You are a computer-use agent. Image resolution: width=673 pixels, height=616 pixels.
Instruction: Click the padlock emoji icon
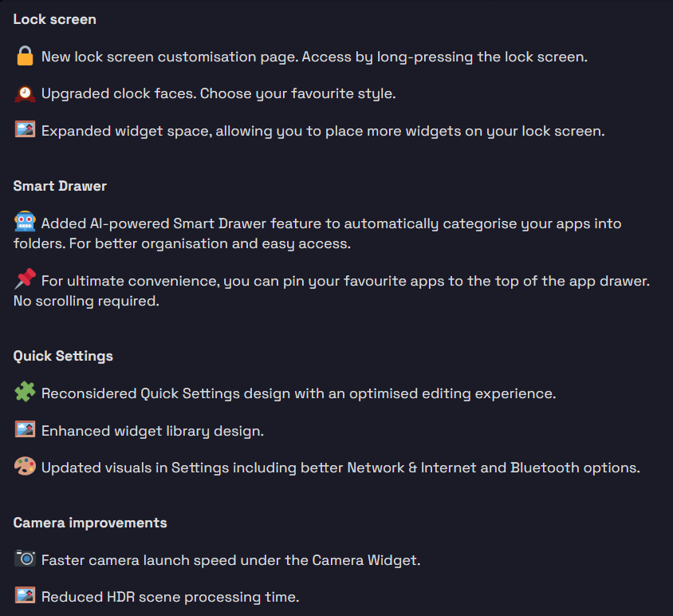pos(25,56)
